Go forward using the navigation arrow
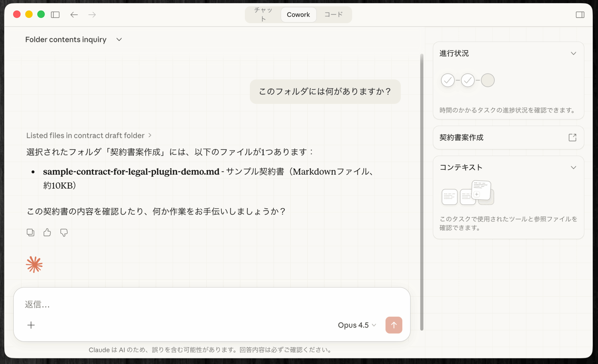The image size is (598, 364). (92, 15)
